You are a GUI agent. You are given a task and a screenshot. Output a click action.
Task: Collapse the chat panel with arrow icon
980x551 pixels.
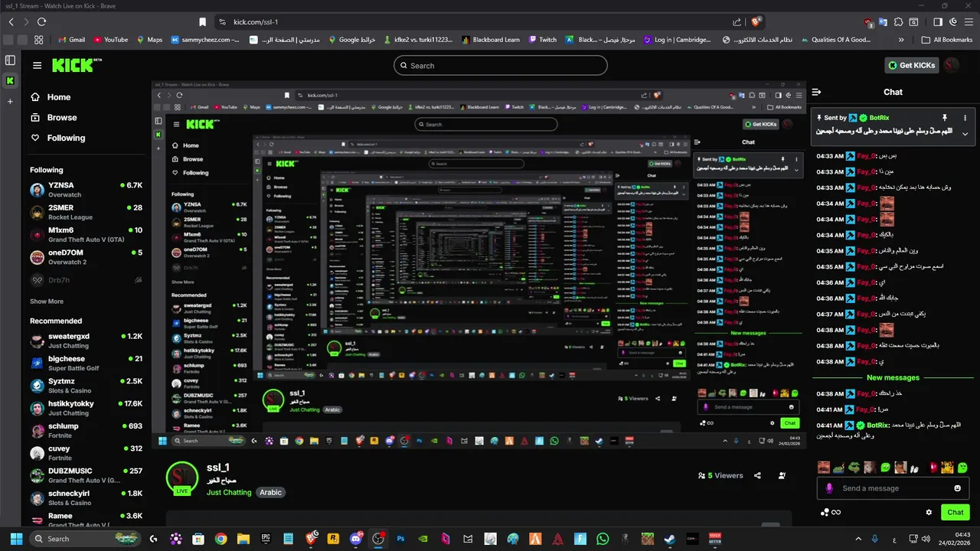pyautogui.click(x=817, y=92)
